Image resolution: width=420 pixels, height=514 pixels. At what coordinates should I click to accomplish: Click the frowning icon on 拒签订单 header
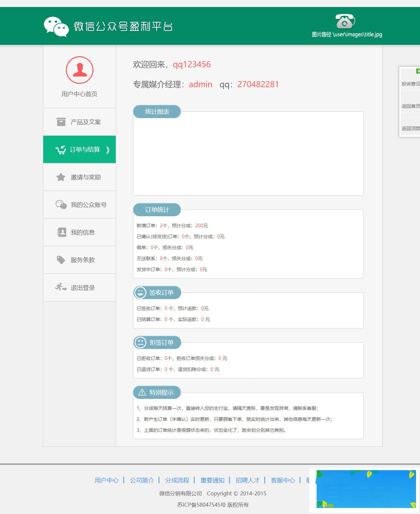point(140,342)
